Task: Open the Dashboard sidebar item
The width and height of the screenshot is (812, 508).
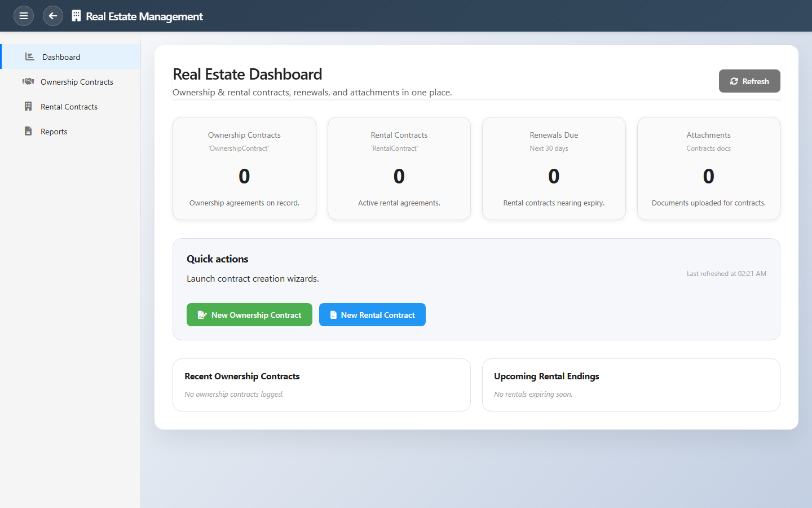Action: pyautogui.click(x=61, y=57)
